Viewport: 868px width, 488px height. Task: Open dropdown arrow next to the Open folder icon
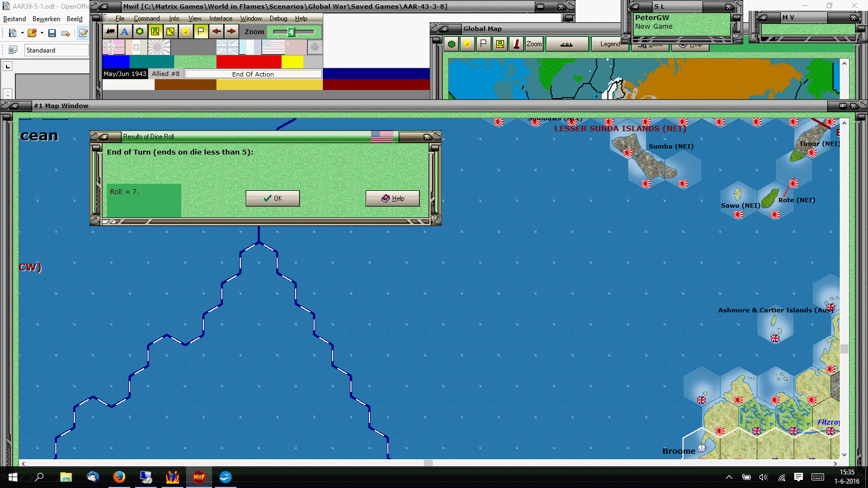(42, 33)
